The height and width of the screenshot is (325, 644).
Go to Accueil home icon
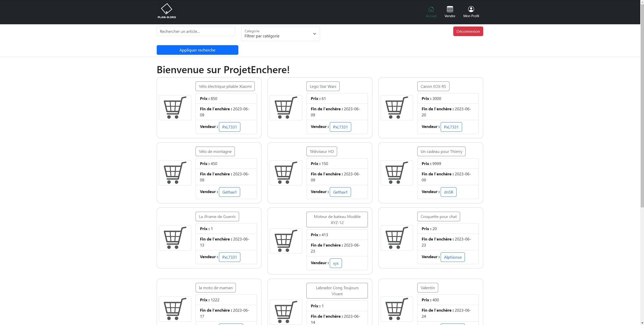tap(431, 9)
